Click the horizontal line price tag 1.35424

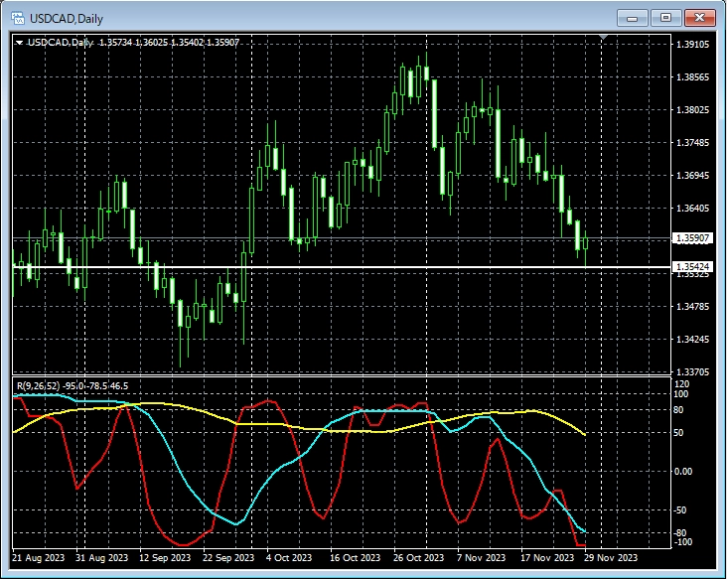pyautogui.click(x=692, y=267)
